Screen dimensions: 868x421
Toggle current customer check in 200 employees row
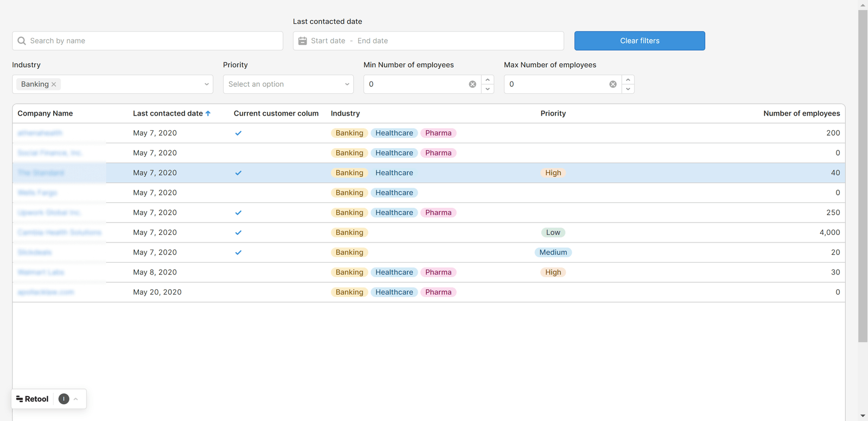238,133
